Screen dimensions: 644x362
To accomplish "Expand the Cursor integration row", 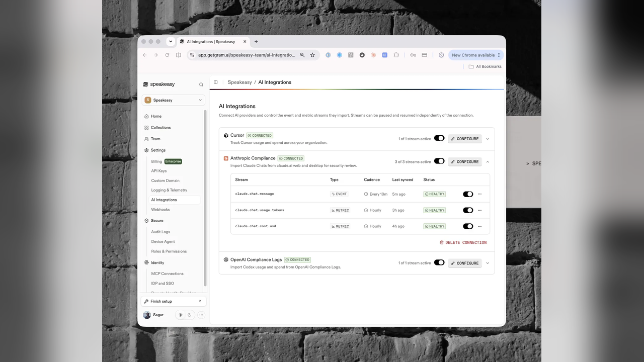I will 488,139.
